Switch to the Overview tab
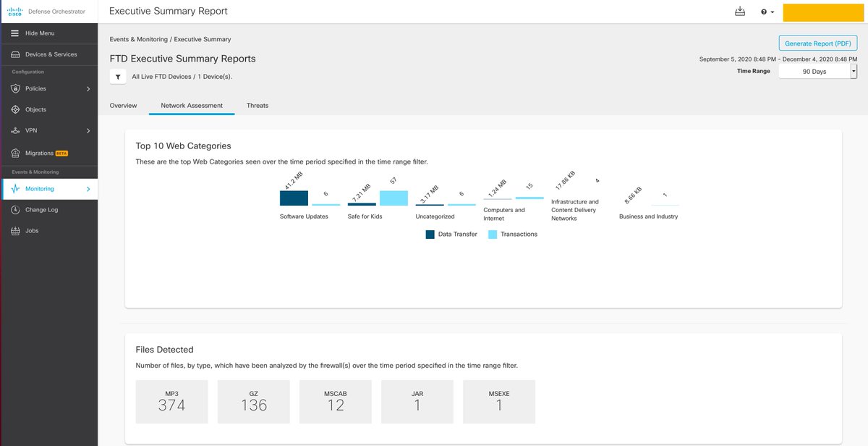The height and width of the screenshot is (446, 868). [123, 105]
